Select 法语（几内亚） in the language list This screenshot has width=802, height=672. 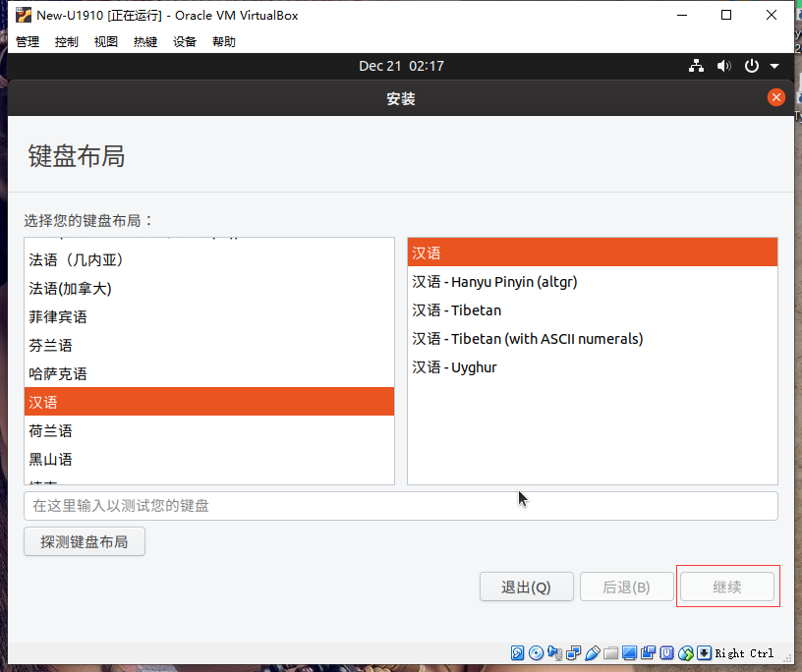point(209,259)
